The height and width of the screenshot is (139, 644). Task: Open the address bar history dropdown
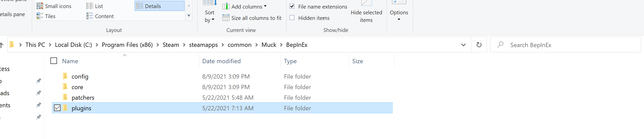(463, 45)
